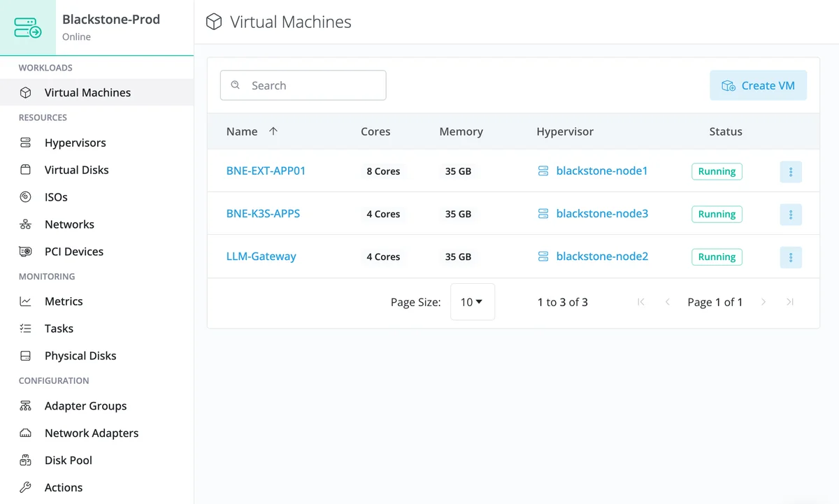Sort by the Name column header
The image size is (839, 504).
(242, 131)
